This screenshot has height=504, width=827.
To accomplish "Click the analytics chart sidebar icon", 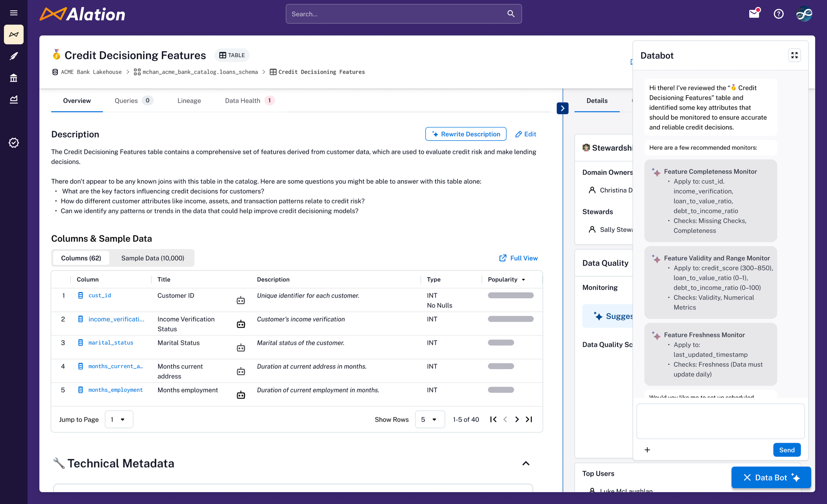I will point(14,99).
